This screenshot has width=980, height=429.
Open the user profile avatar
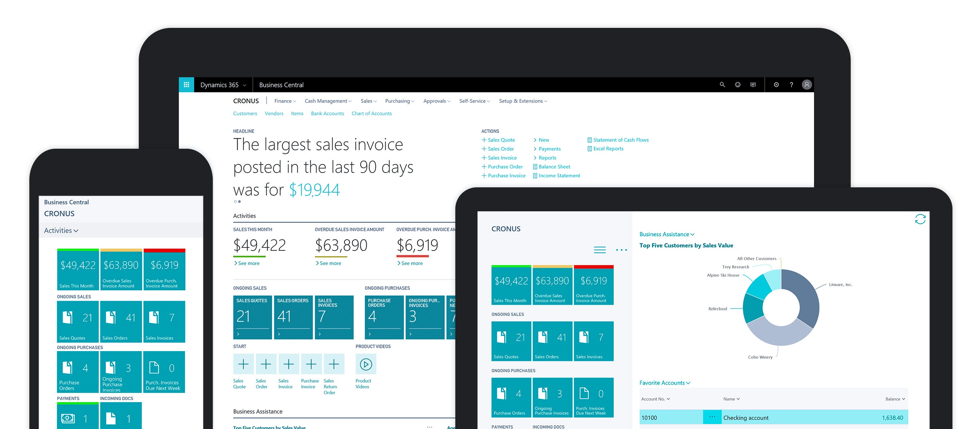tap(807, 85)
